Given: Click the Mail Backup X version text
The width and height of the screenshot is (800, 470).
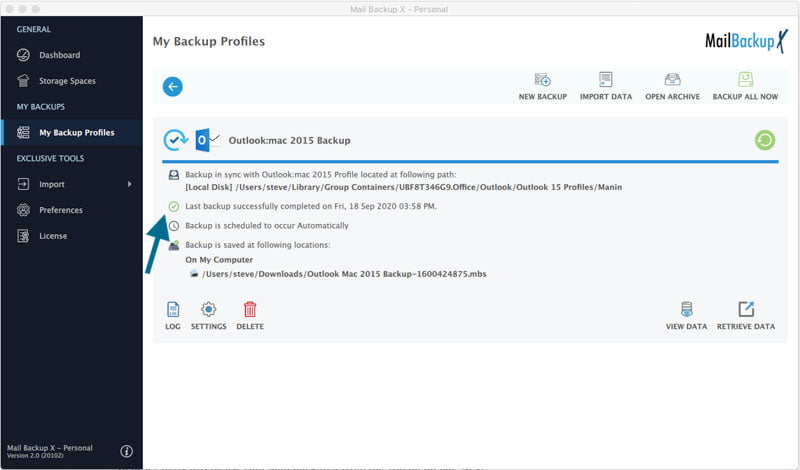Looking at the screenshot, I should (x=49, y=451).
